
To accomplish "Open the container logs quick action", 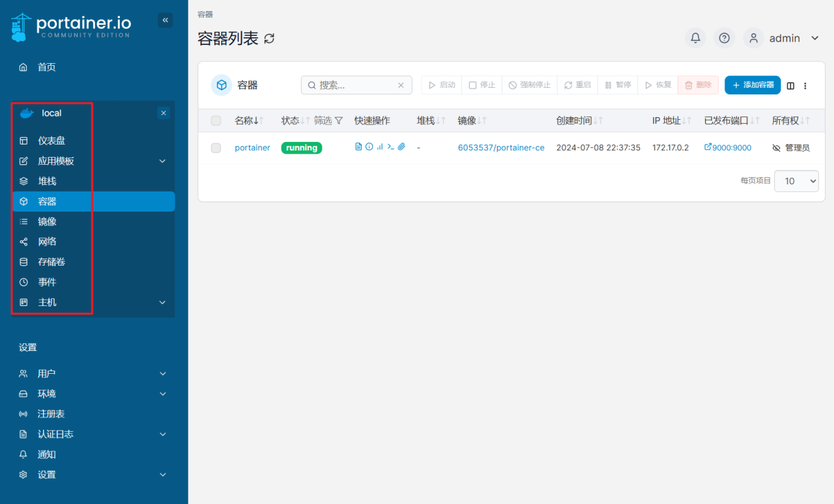I will [x=357, y=147].
